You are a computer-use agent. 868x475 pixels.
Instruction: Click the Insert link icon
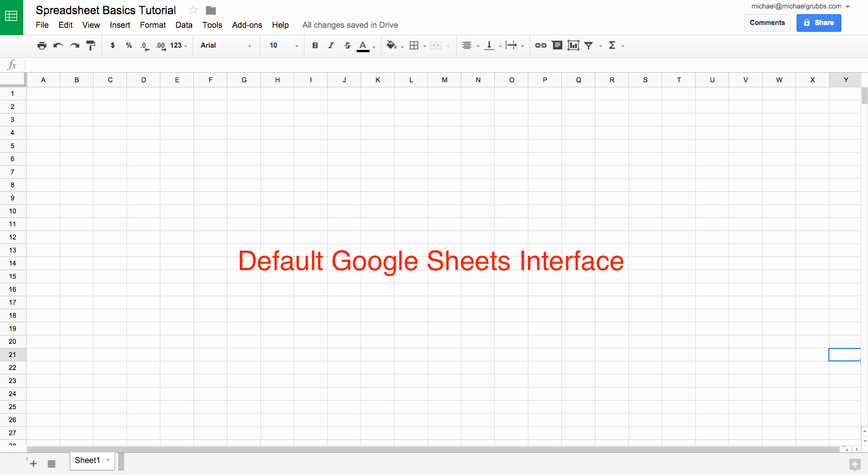pos(541,45)
